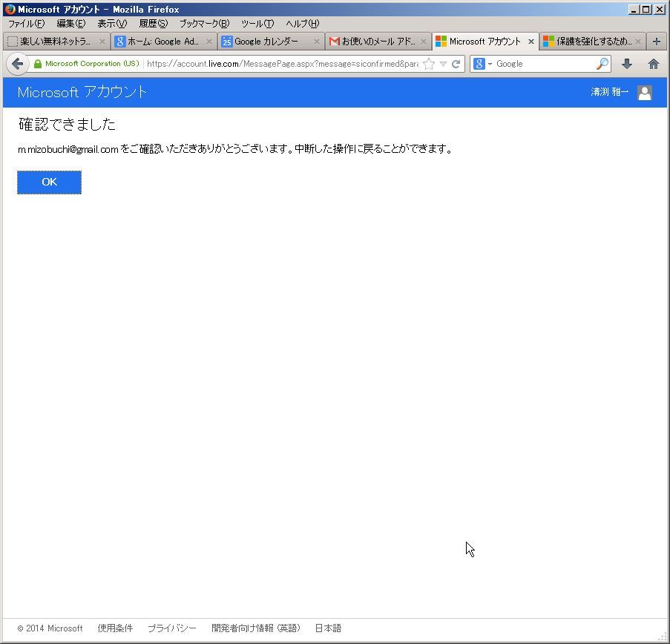Close the 保護を強化するため tab
Viewport: 670px width, 644px height.
[638, 42]
